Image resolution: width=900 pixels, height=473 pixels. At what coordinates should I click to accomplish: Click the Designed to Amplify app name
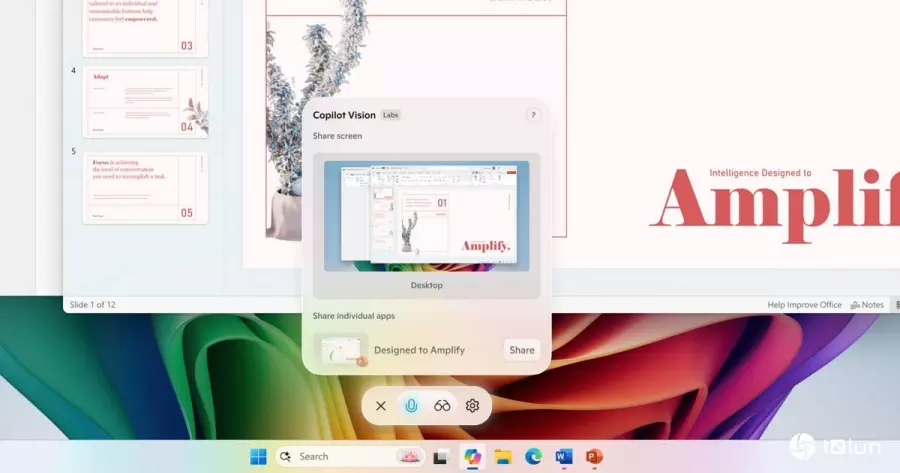419,350
